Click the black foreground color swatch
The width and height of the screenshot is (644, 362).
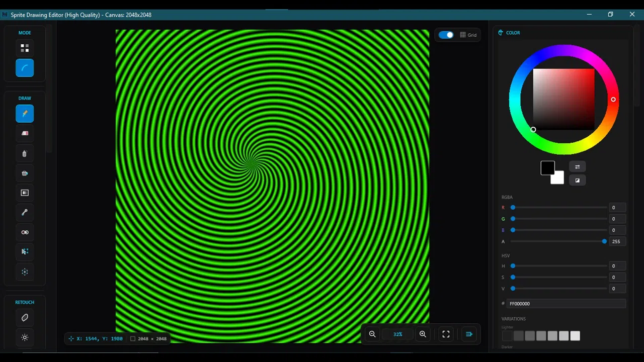(x=546, y=167)
